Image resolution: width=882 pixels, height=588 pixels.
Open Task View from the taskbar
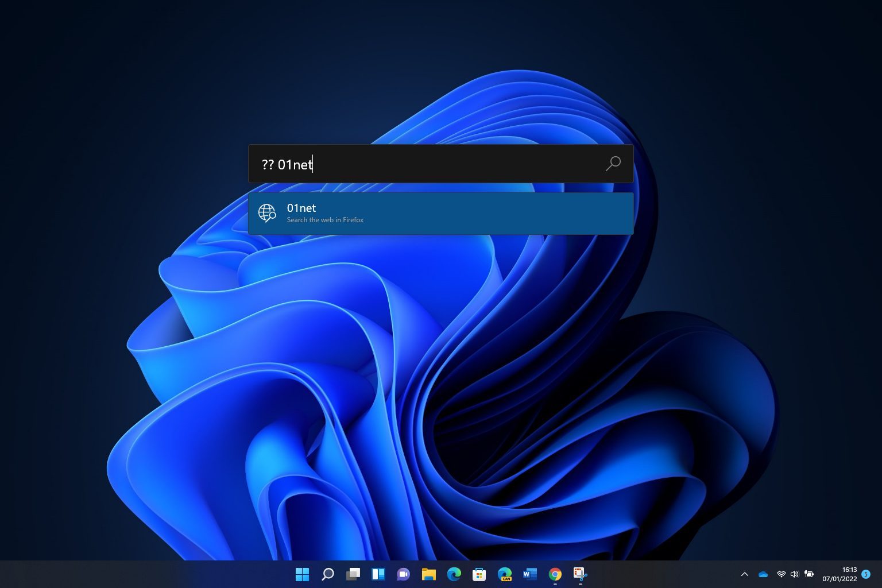point(353,574)
